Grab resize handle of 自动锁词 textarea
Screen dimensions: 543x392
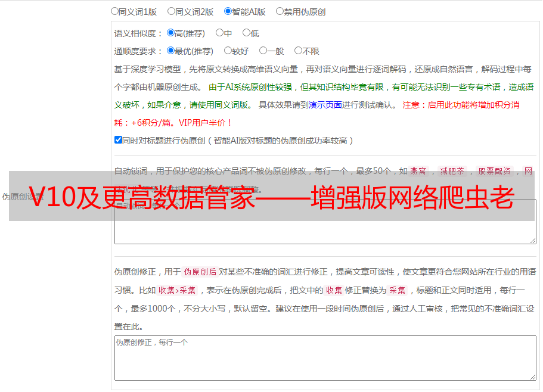click(533, 241)
